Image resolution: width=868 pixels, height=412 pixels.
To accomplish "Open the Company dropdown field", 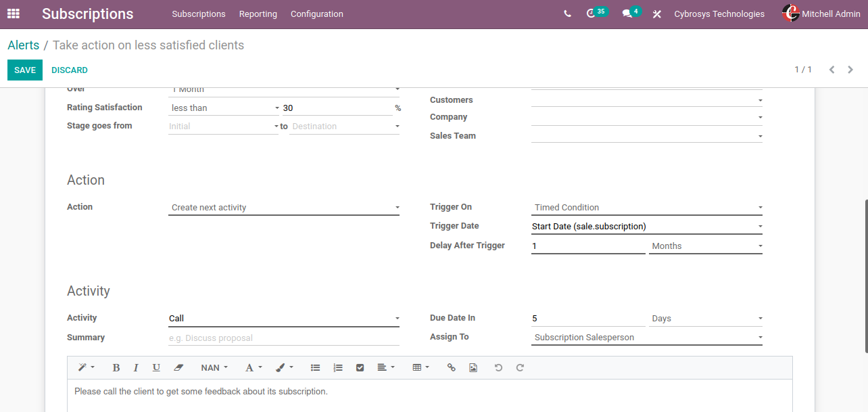I will click(x=647, y=117).
